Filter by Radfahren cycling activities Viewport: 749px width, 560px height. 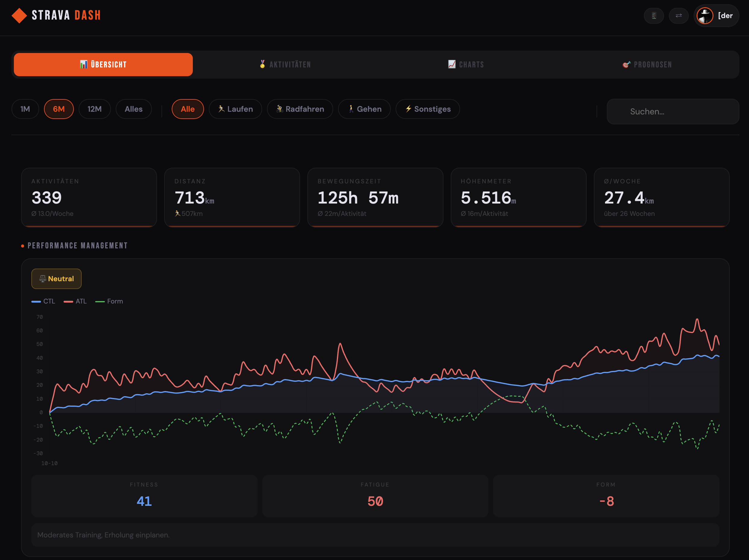coord(300,109)
